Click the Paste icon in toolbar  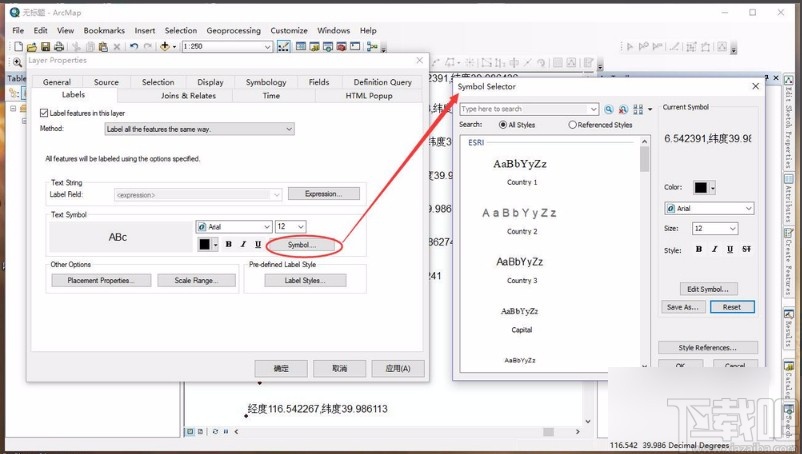click(x=103, y=47)
